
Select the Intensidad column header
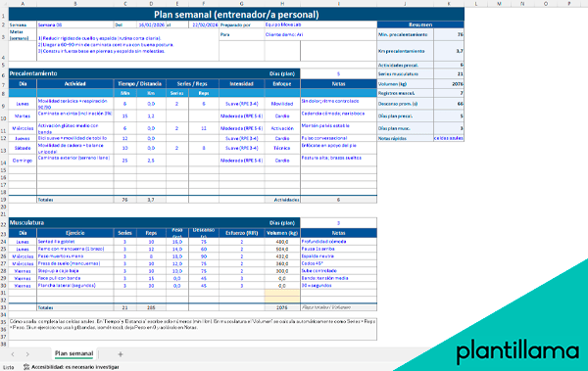[x=241, y=84]
